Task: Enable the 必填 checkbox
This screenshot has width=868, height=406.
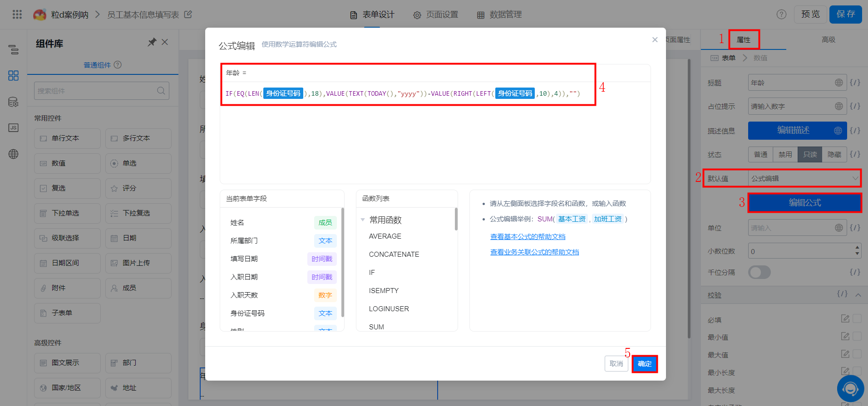Action: pyautogui.click(x=857, y=319)
